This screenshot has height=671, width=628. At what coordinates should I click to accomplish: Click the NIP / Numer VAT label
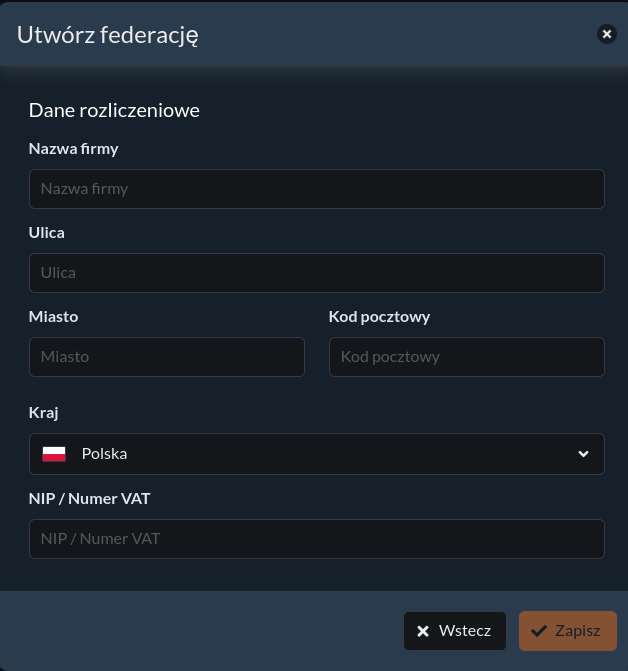[x=89, y=498]
